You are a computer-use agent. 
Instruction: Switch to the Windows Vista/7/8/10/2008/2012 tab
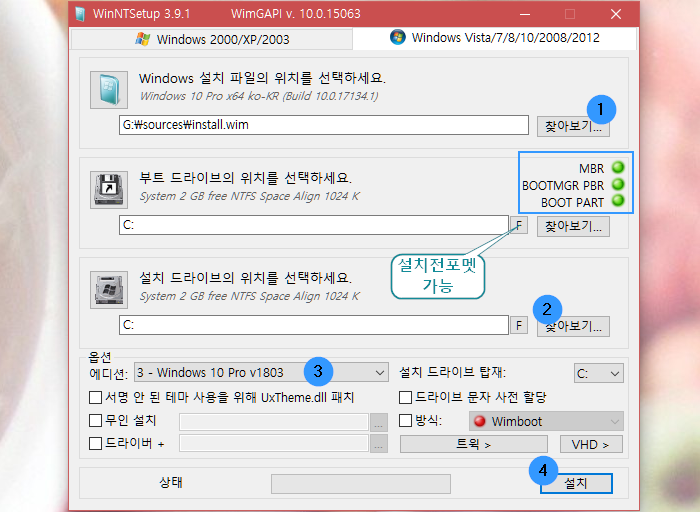click(495, 38)
